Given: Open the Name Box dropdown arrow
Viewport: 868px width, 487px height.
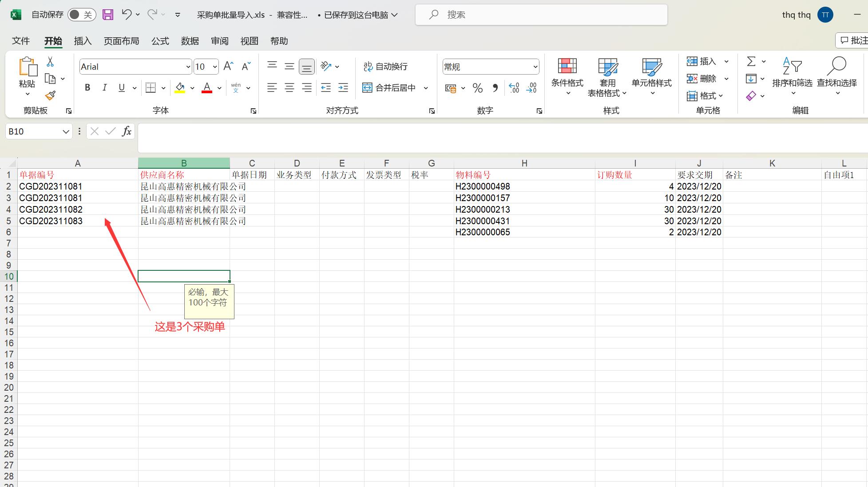Looking at the screenshot, I should 66,131.
